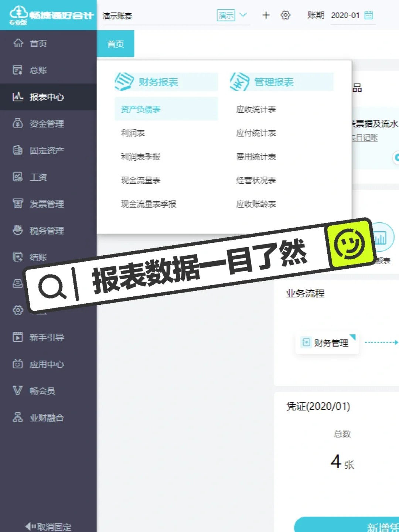Open 发票管理 via its sidebar icon
This screenshot has width=399, height=532.
click(17, 204)
